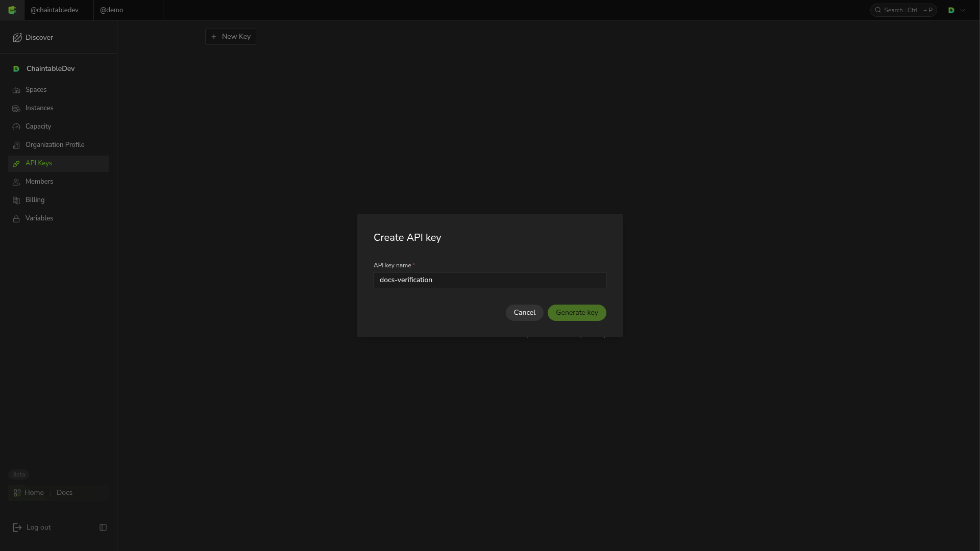Select the Spaces sidebar icon
This screenshot has width=980, height=551.
16,90
